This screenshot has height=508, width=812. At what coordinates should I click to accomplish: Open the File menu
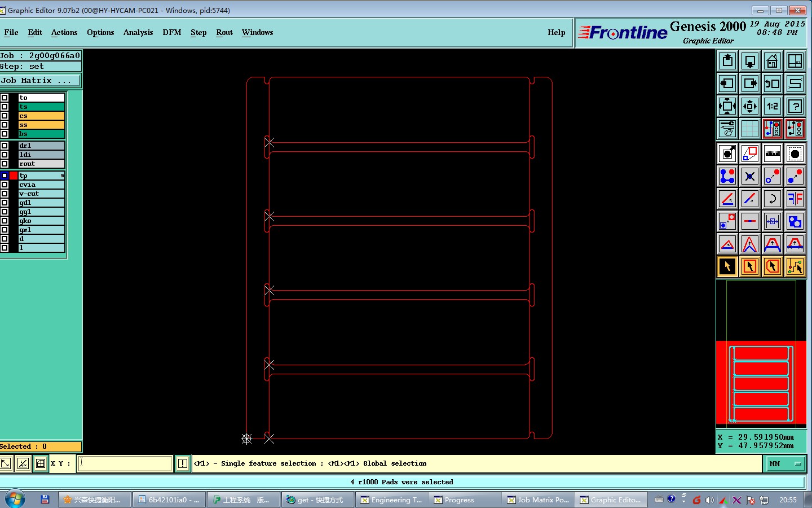click(11, 33)
